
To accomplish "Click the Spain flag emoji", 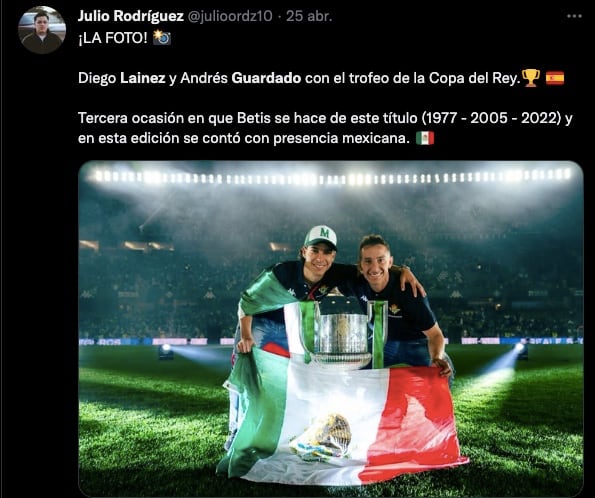I will [x=555, y=78].
